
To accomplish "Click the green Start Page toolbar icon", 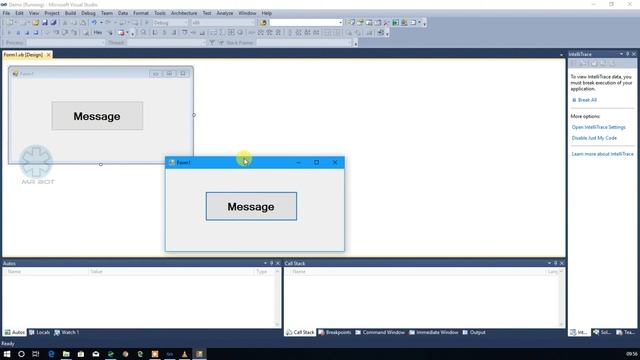I will (x=396, y=22).
